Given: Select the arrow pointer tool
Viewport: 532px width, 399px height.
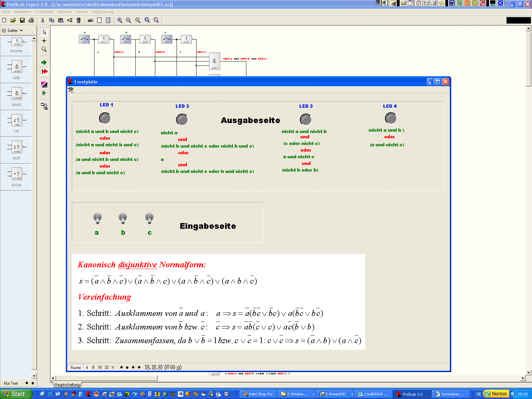Looking at the screenshot, I should [x=45, y=32].
